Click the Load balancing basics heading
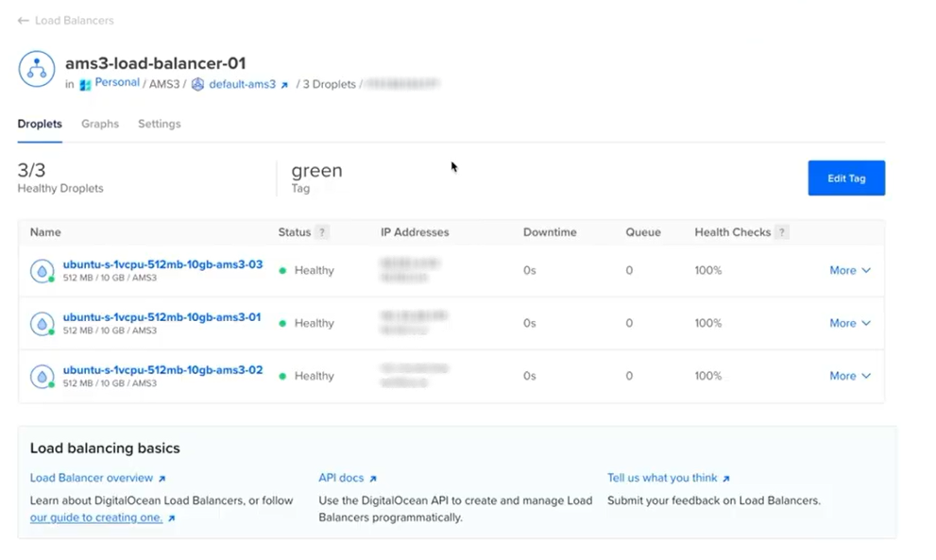 pyautogui.click(x=105, y=449)
